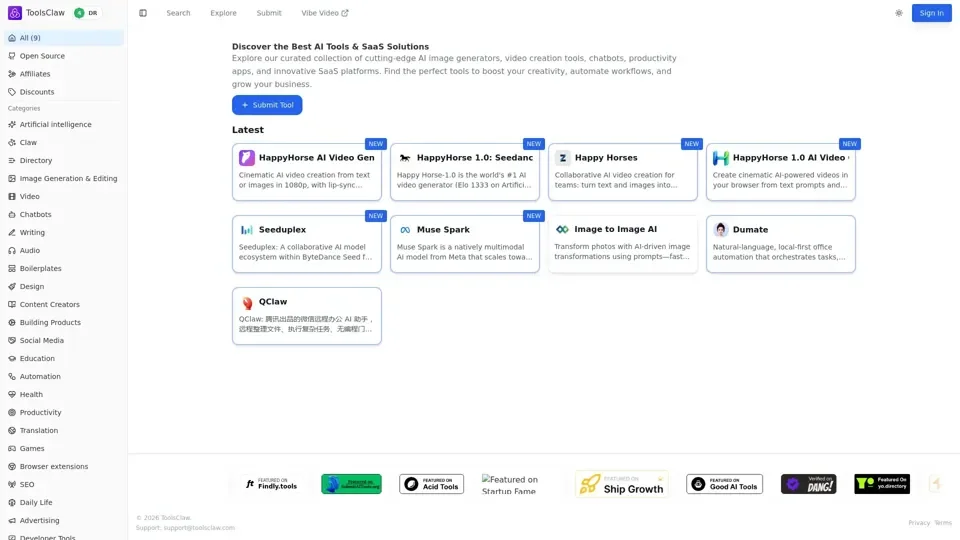Click the Submit Tool button
This screenshot has width=960, height=540.
pyautogui.click(x=267, y=105)
